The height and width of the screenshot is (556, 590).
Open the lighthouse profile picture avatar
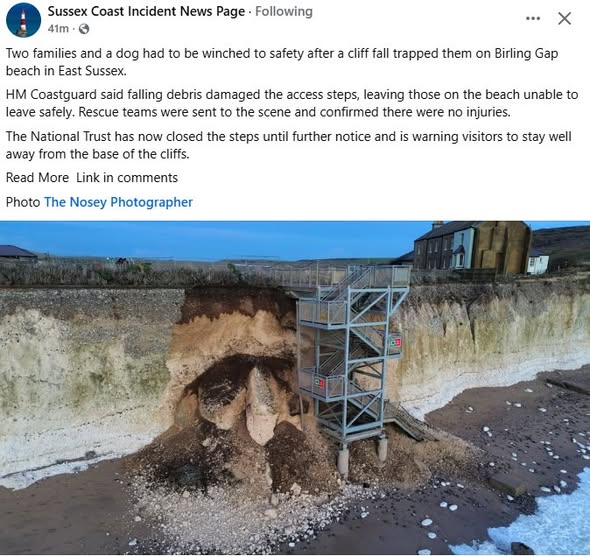click(x=23, y=20)
